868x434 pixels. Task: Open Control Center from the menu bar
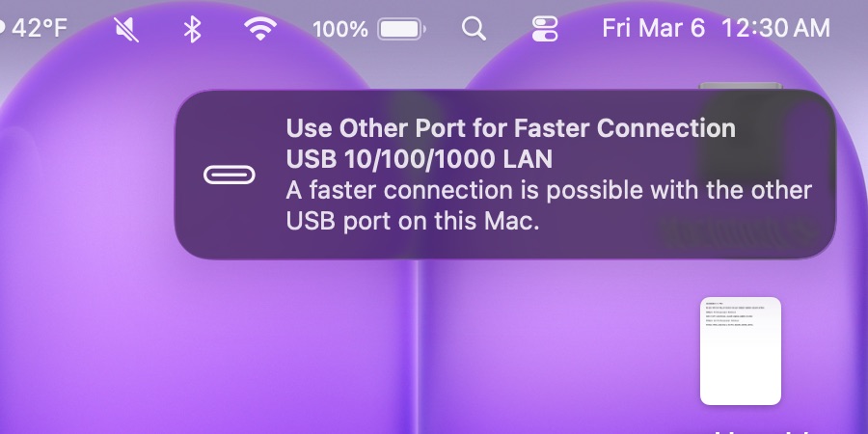point(545,29)
